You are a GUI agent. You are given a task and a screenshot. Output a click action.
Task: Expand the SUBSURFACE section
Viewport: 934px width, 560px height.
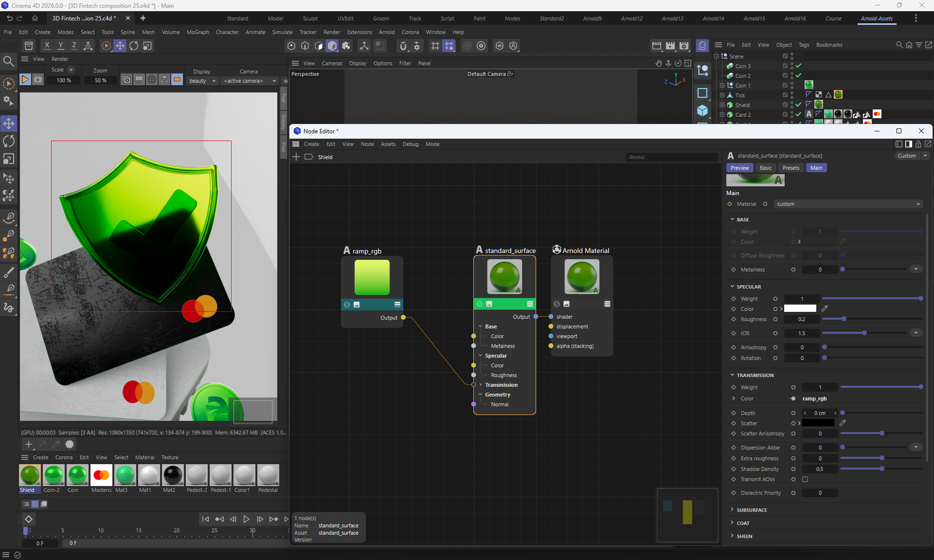[x=751, y=510]
